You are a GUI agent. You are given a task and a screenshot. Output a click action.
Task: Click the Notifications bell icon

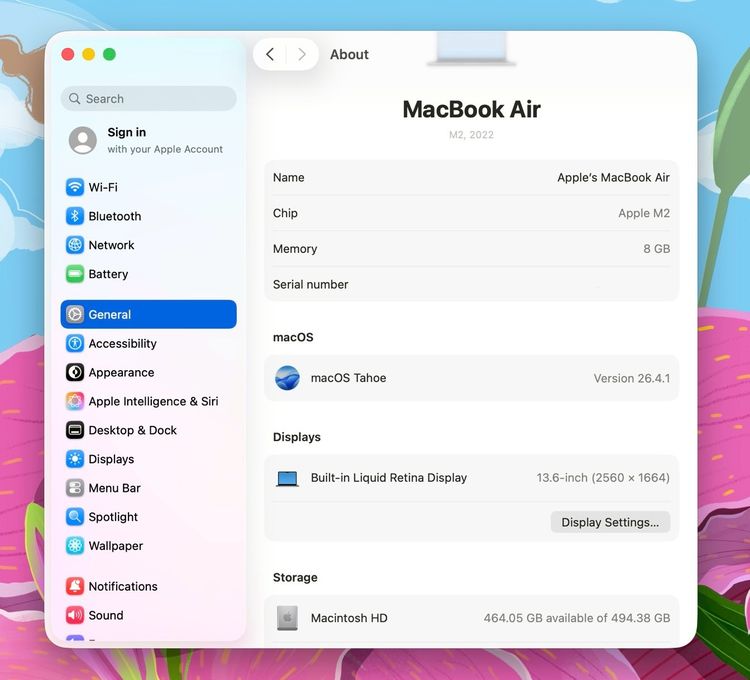click(x=75, y=586)
